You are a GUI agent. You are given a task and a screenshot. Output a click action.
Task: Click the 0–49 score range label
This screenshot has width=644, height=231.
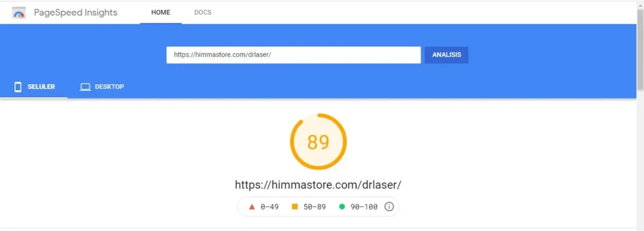tap(270, 207)
